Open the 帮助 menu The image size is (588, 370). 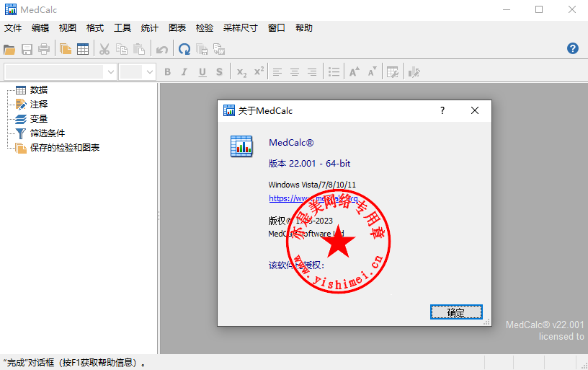304,28
